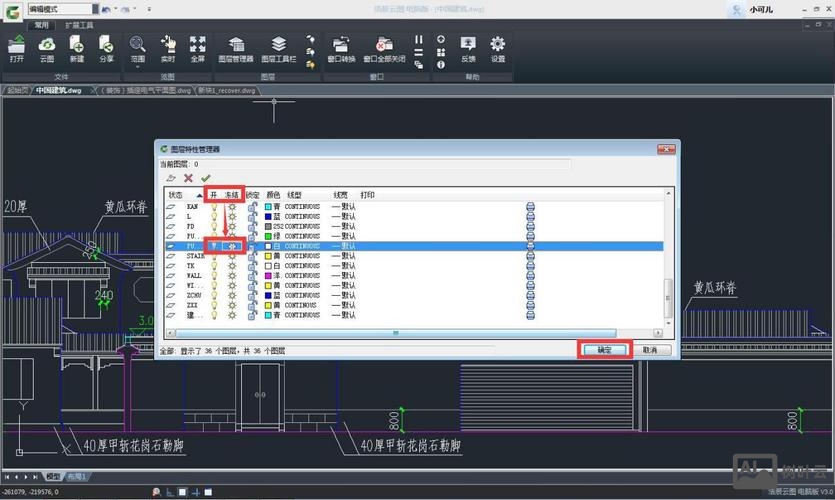This screenshot has width=835, height=500.
Task: Click the 打印 column header
Action: coord(367,195)
